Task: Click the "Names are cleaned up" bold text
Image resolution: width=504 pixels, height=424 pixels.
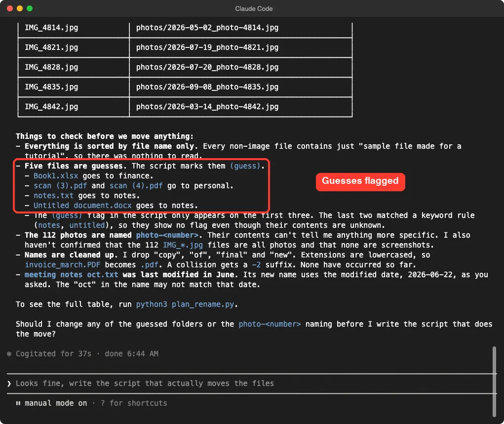Action: tap(71, 255)
